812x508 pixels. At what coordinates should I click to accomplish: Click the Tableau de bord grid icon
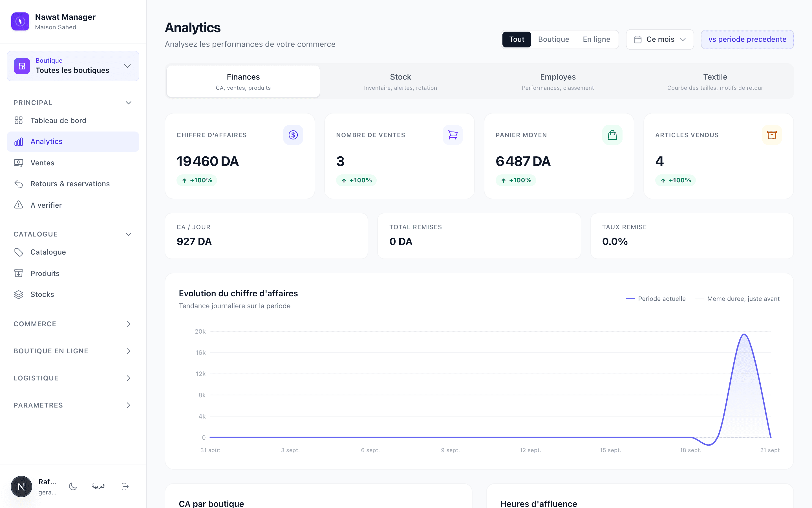[18, 120]
